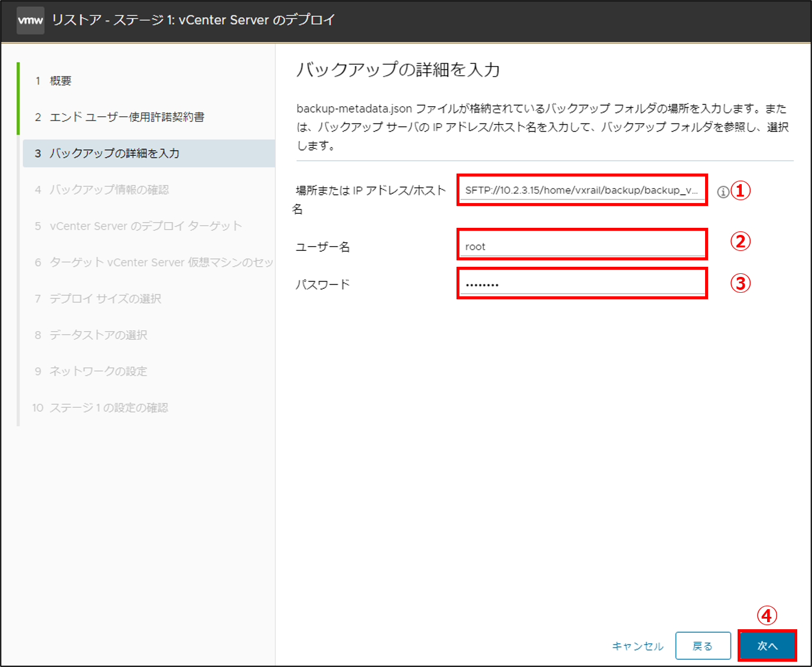Click the vmw logo in header

point(30,20)
